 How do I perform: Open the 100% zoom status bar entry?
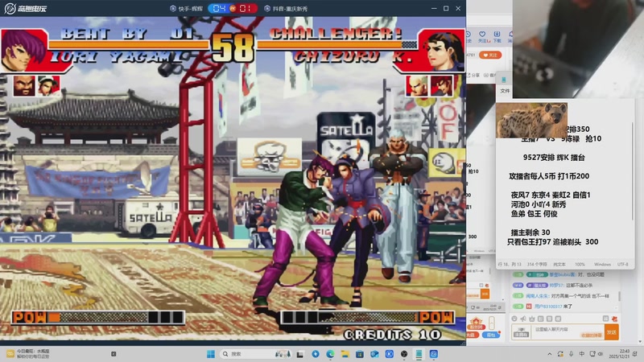(x=580, y=265)
